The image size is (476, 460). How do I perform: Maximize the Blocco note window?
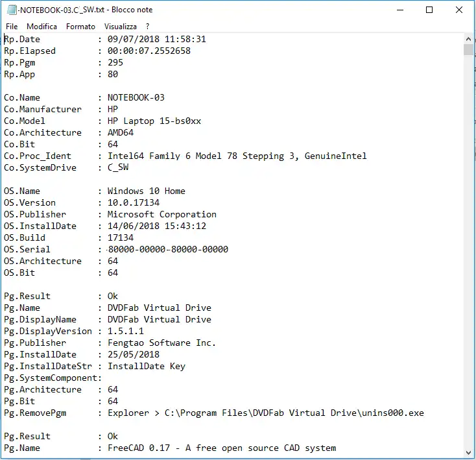[429, 10]
